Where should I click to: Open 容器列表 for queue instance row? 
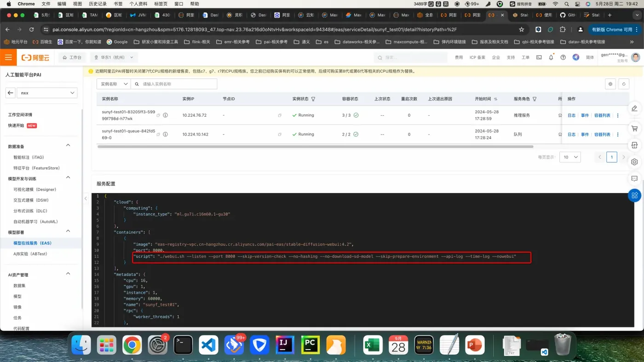602,135
